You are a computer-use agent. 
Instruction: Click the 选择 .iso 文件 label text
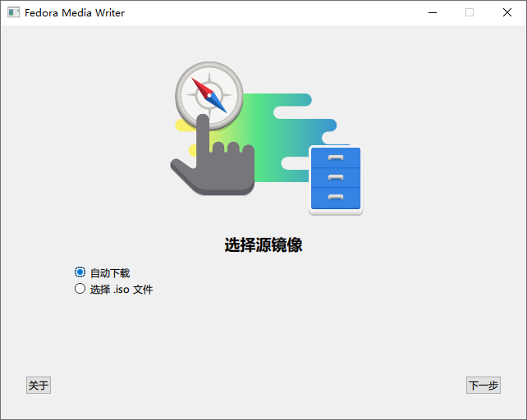[x=121, y=290]
